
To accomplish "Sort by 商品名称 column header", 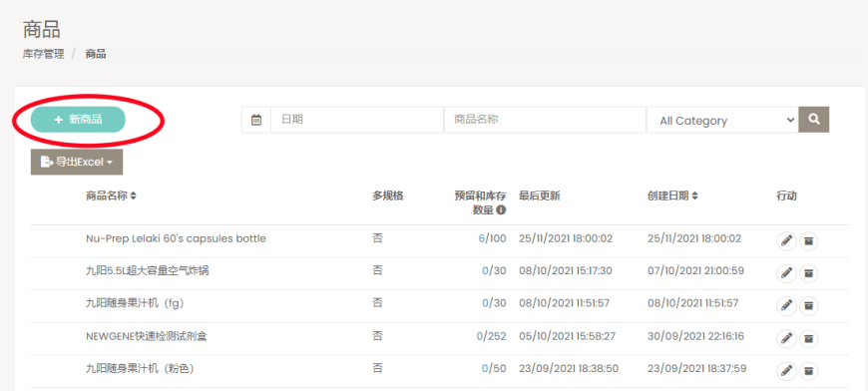I will (x=112, y=195).
